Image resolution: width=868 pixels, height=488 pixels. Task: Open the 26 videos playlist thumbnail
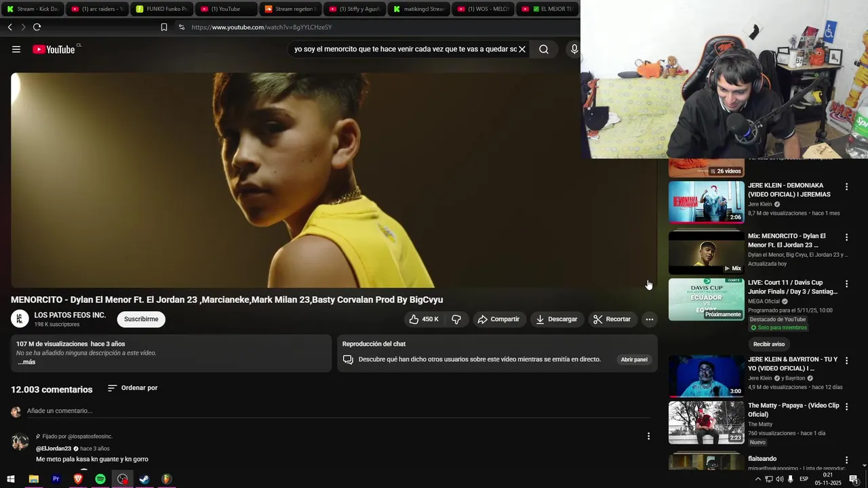[706, 167]
